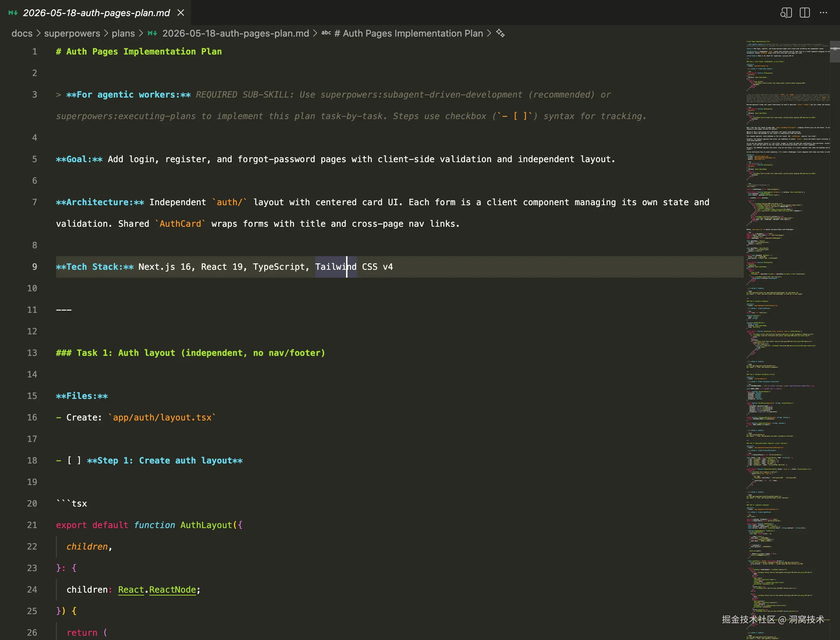Screen dimensions: 840x640
Task: Open the superpowers breadcrumb dropdown
Action: pyautogui.click(x=72, y=33)
